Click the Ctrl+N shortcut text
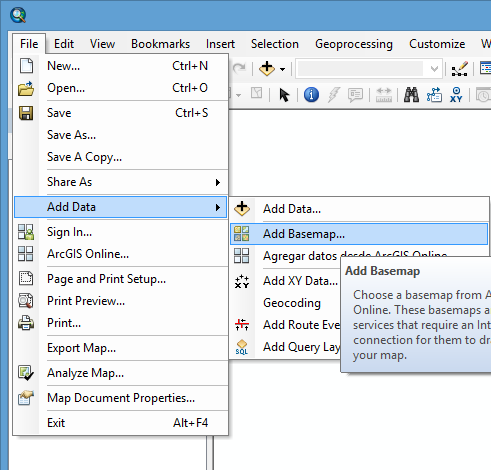The image size is (491, 470). [190, 66]
